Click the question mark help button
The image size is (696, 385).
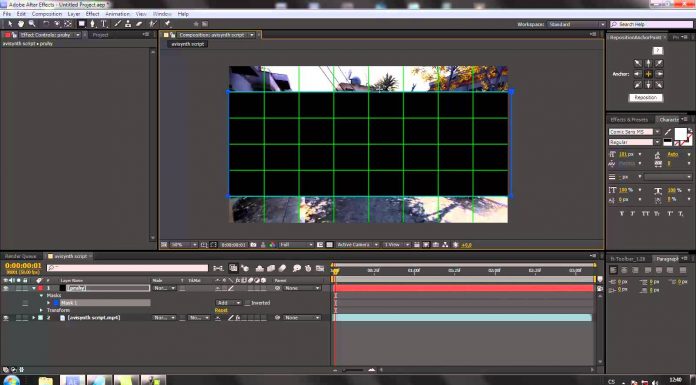[658, 51]
